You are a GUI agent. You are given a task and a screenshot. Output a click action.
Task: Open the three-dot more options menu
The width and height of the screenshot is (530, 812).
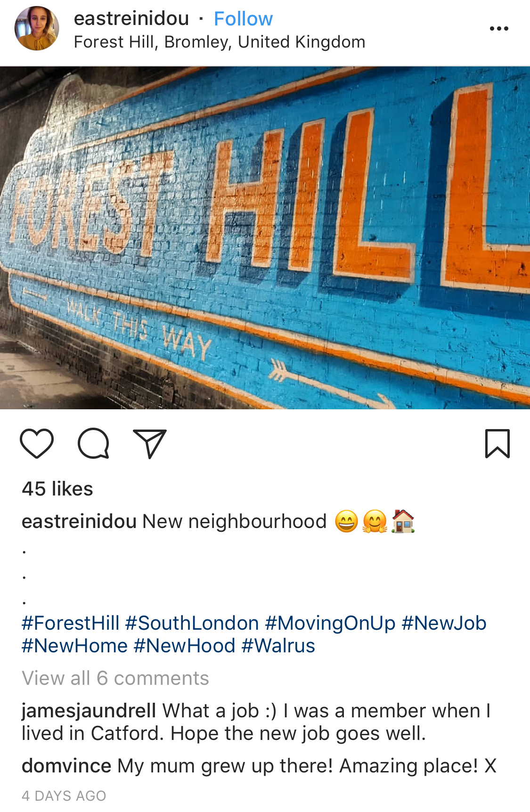point(499,29)
